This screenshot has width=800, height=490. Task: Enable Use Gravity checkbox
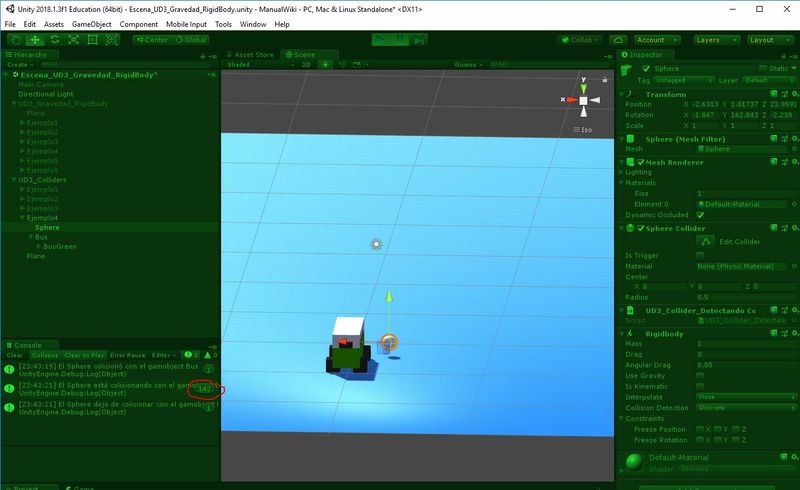tap(700, 376)
